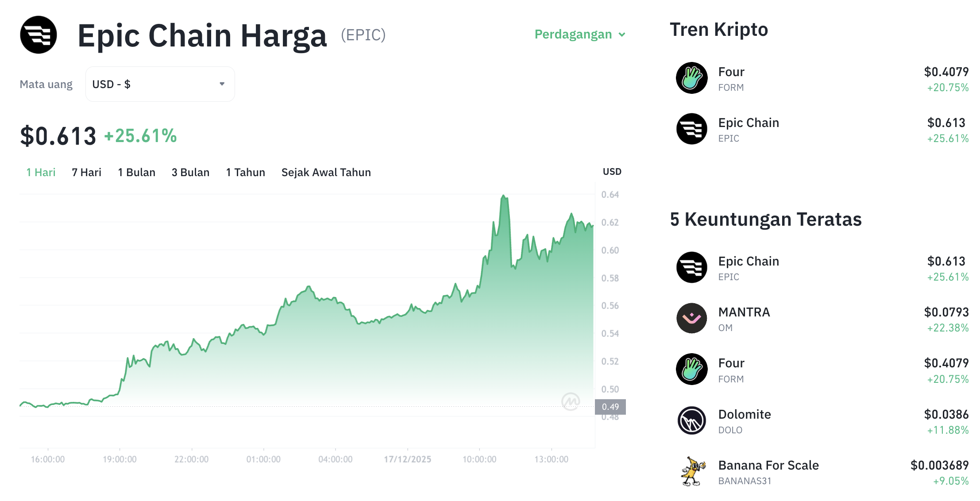Viewport: 980px width, 501px height.
Task: Enable the 1 Tahun chart range
Action: tap(245, 172)
